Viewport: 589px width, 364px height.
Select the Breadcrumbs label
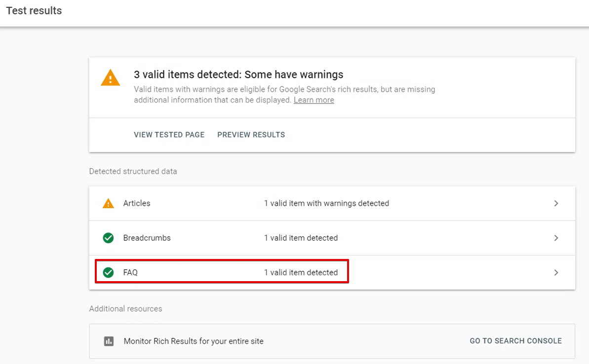(x=147, y=238)
